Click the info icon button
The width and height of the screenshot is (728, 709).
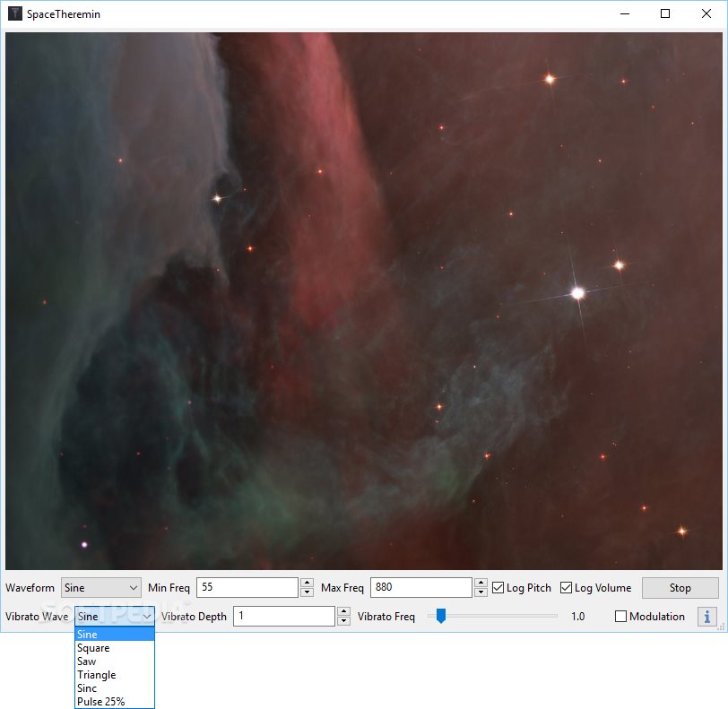[706, 617]
